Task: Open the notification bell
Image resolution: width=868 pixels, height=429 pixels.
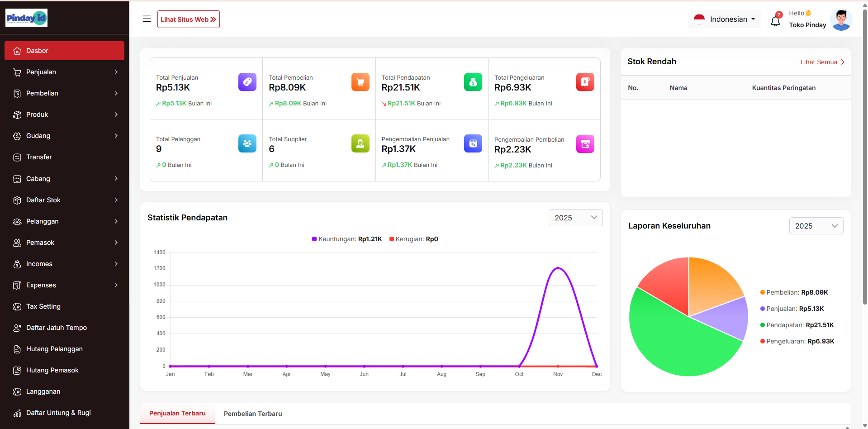Action: 775,21
